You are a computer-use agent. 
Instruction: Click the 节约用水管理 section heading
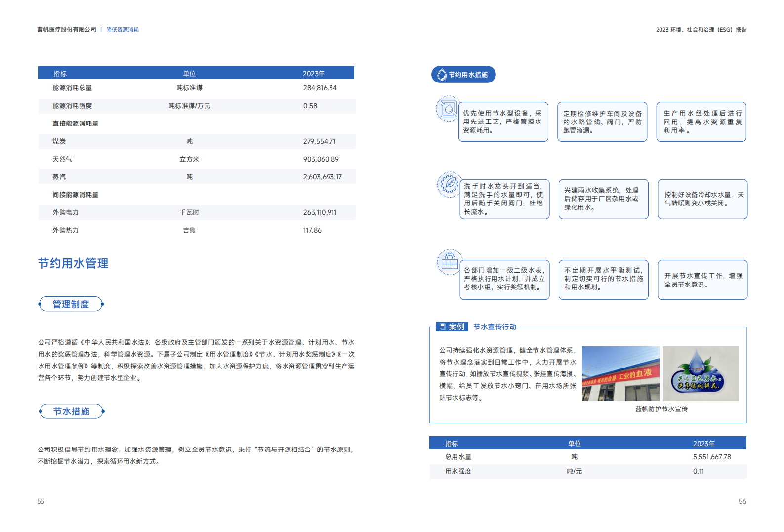pyautogui.click(x=73, y=263)
